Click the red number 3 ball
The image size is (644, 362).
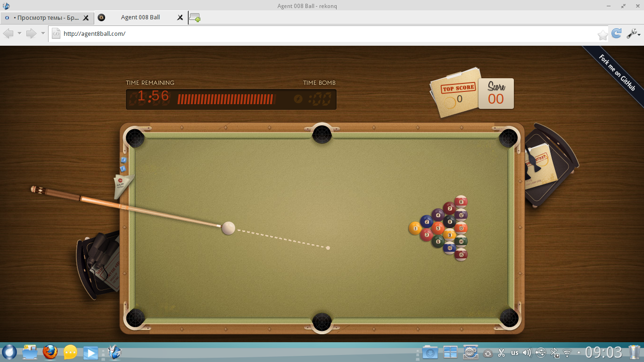click(x=427, y=234)
